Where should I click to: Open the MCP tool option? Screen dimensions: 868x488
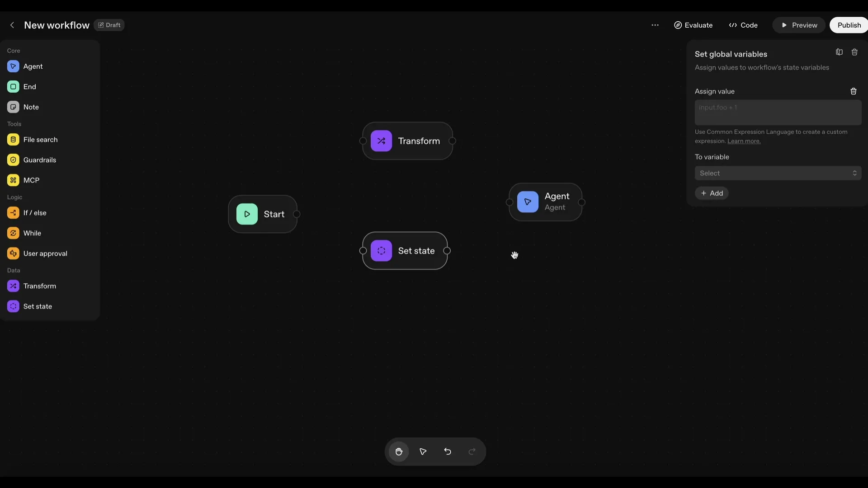click(31, 180)
